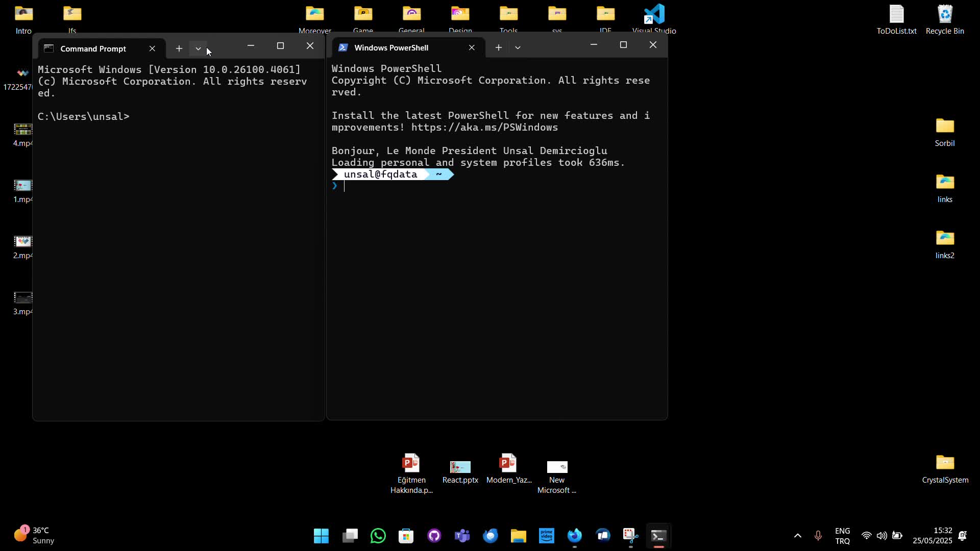This screenshot has height=551, width=980.
Task: Open Wi-Fi network settings
Action: point(866,536)
